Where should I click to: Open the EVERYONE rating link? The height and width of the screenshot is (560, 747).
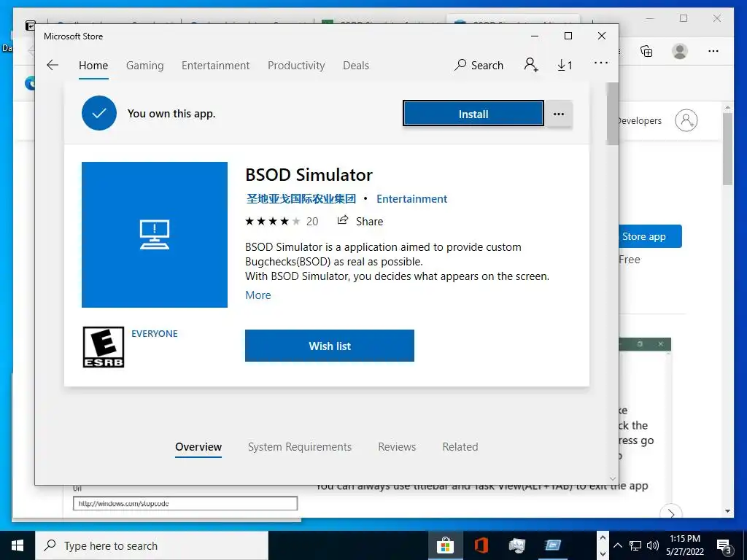pos(155,334)
